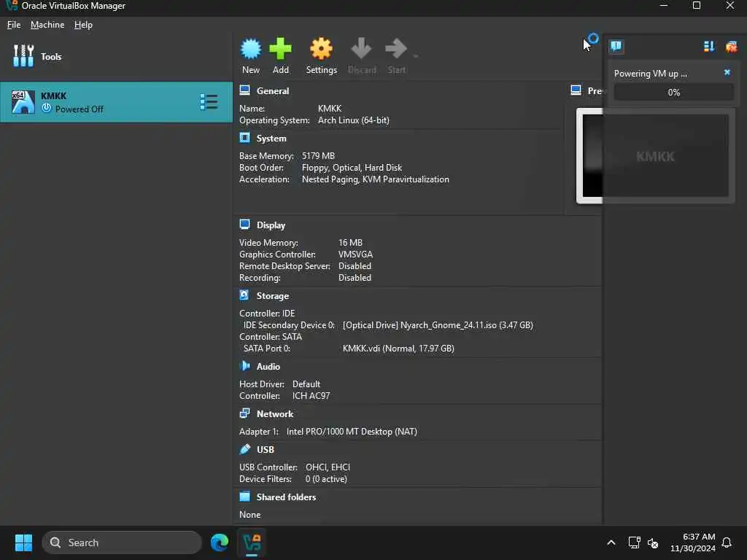Screen dimensions: 747x560
Task: Click the clear notifications icon
Action: pos(731,46)
